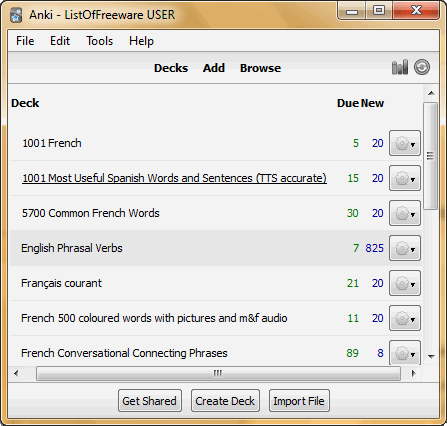
Task: Click the vertical scrollbar down arrow
Action: [431, 357]
